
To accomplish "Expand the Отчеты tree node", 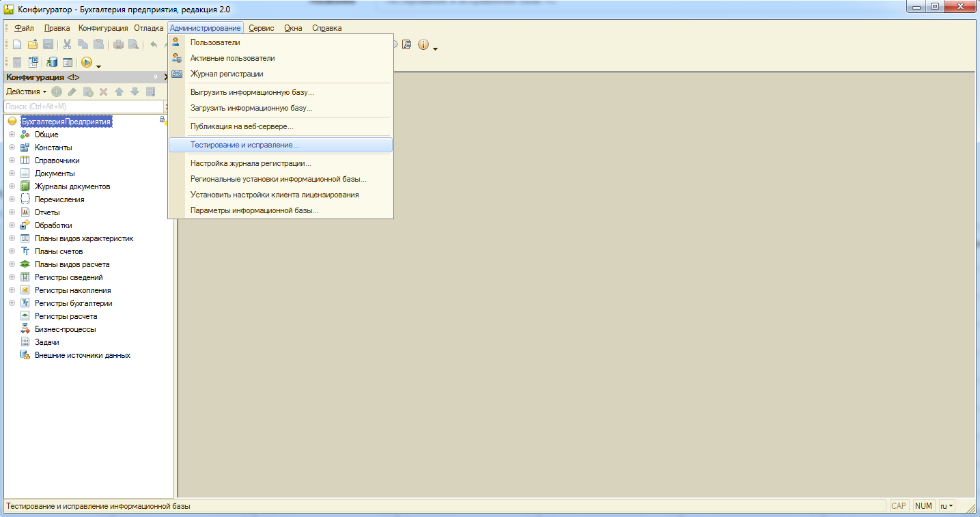I will point(12,212).
